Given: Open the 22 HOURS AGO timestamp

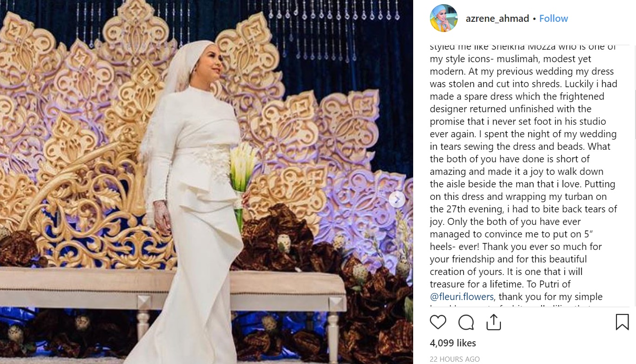Looking at the screenshot, I should tap(454, 359).
